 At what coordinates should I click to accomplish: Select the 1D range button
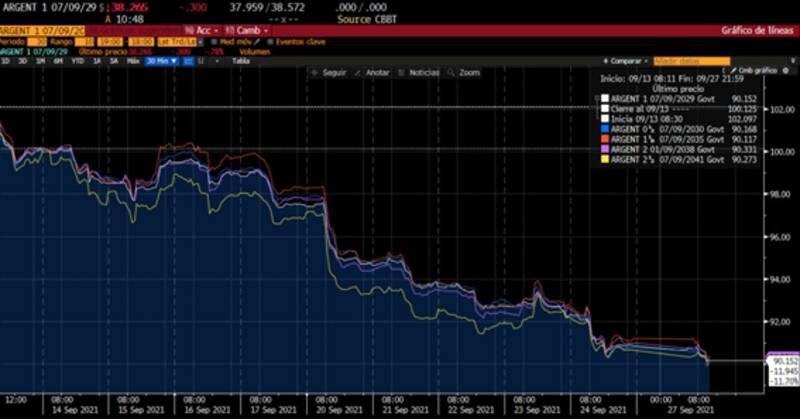click(x=6, y=61)
